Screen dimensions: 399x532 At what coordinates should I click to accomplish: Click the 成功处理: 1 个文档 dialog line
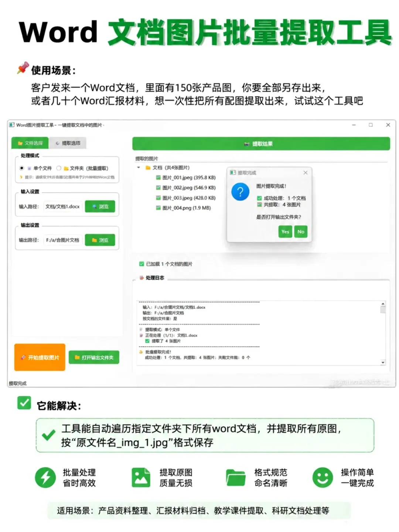tap(284, 198)
